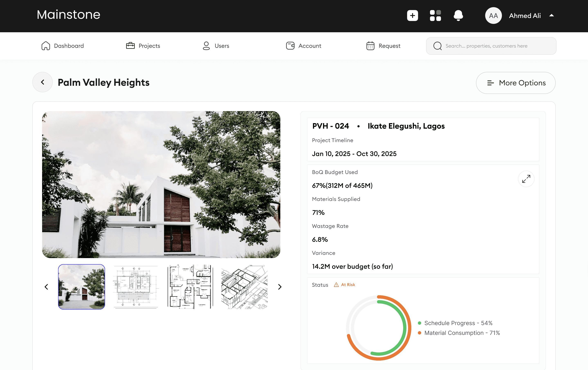The height and width of the screenshot is (370, 588).
Task: Click the AA user avatar
Action: click(x=493, y=16)
